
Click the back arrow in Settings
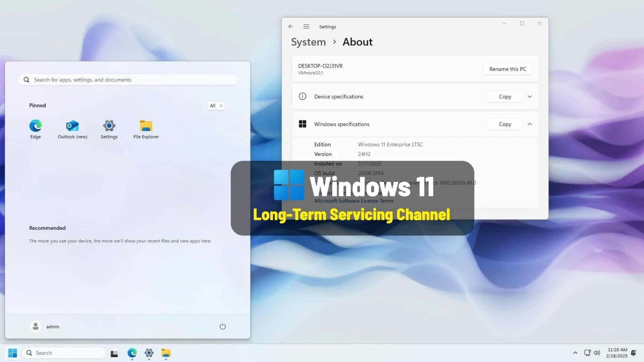coord(290,26)
